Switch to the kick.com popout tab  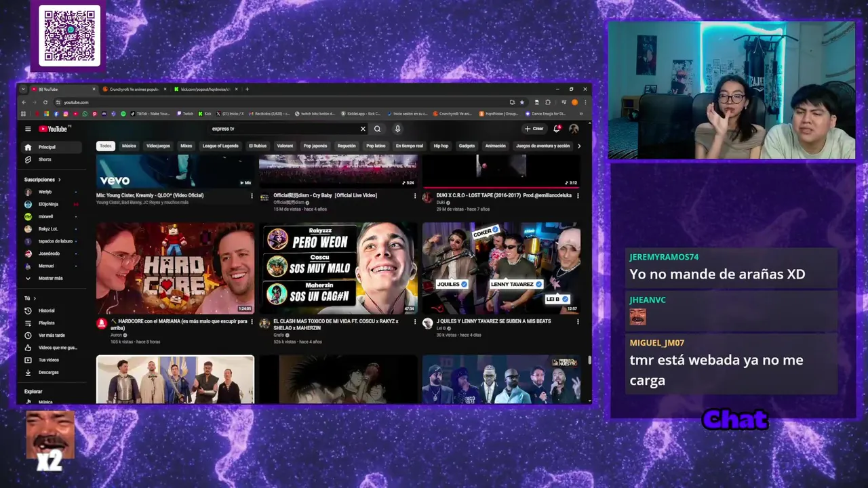205,89
